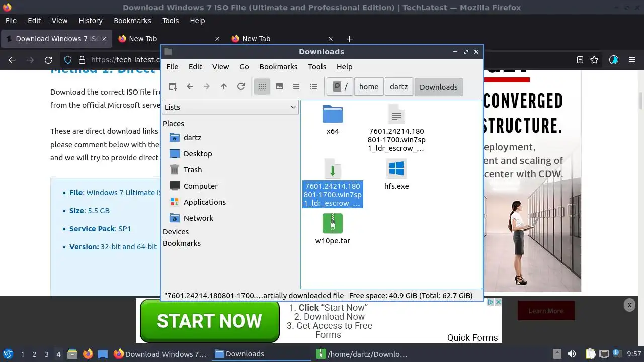Open the file manager Bookmarks menu
The image size is (644, 362).
[278, 66]
